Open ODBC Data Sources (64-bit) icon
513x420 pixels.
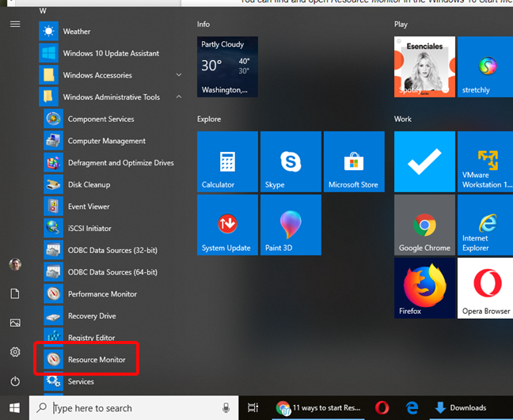click(53, 272)
